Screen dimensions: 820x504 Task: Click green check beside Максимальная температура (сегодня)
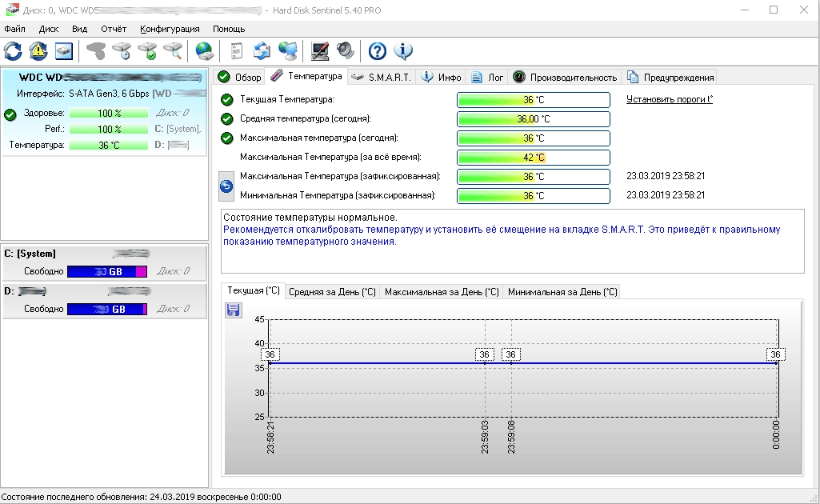point(227,138)
